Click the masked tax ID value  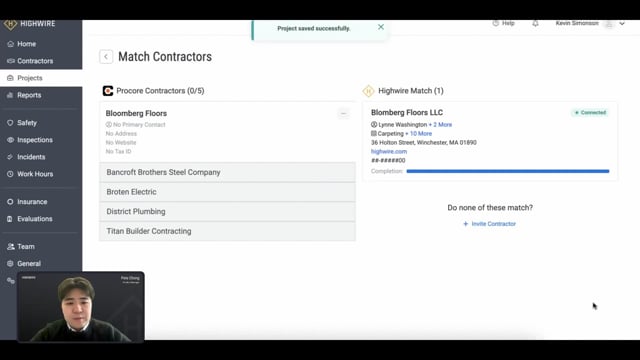coord(388,160)
